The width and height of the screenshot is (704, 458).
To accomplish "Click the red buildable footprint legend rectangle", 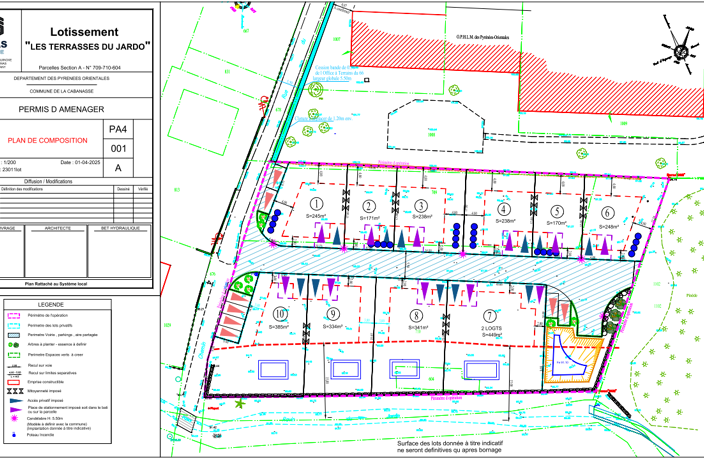I will pyautogui.click(x=14, y=382).
